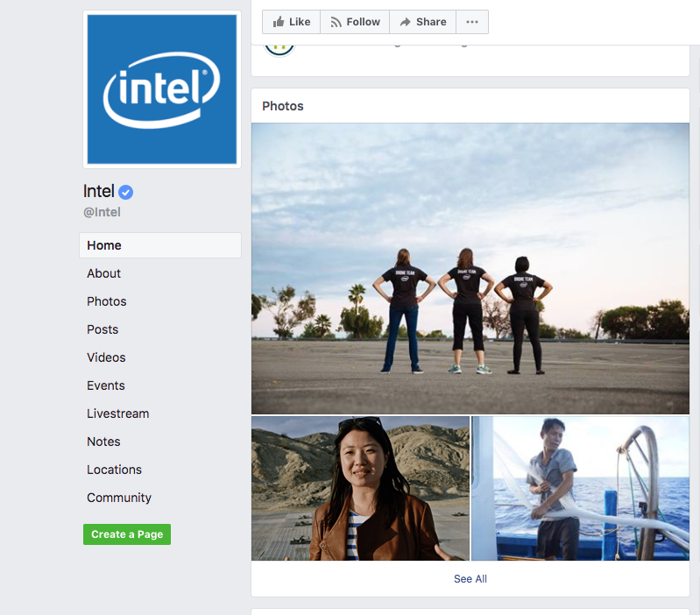This screenshot has height=615, width=700.
Task: Open the About section
Action: pyautogui.click(x=103, y=273)
